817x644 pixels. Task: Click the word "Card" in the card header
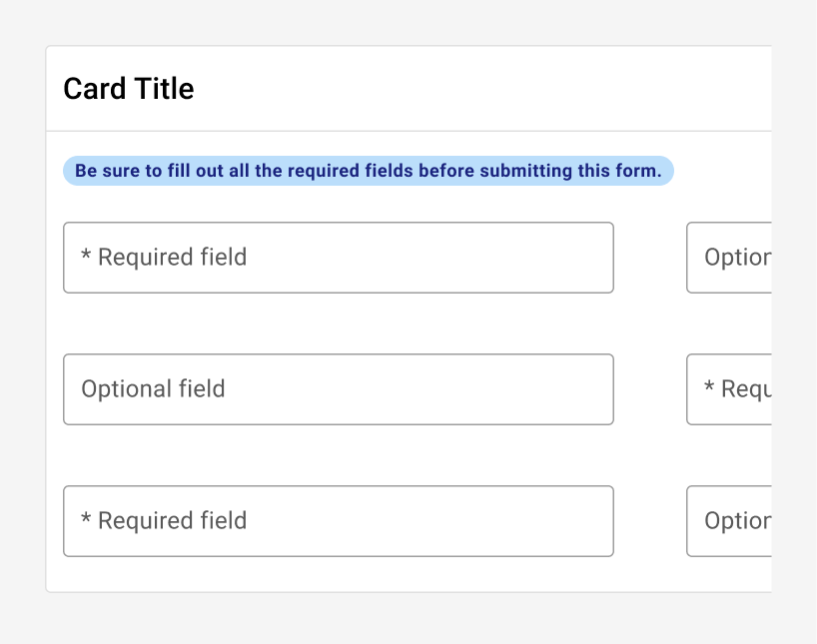coord(95,89)
